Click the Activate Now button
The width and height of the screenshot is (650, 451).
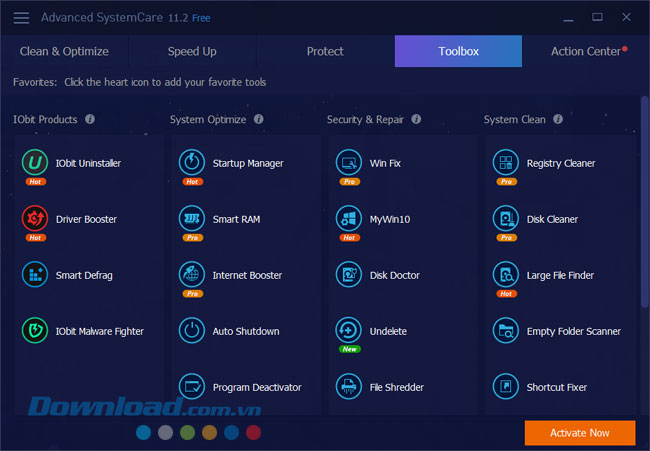tap(580, 433)
